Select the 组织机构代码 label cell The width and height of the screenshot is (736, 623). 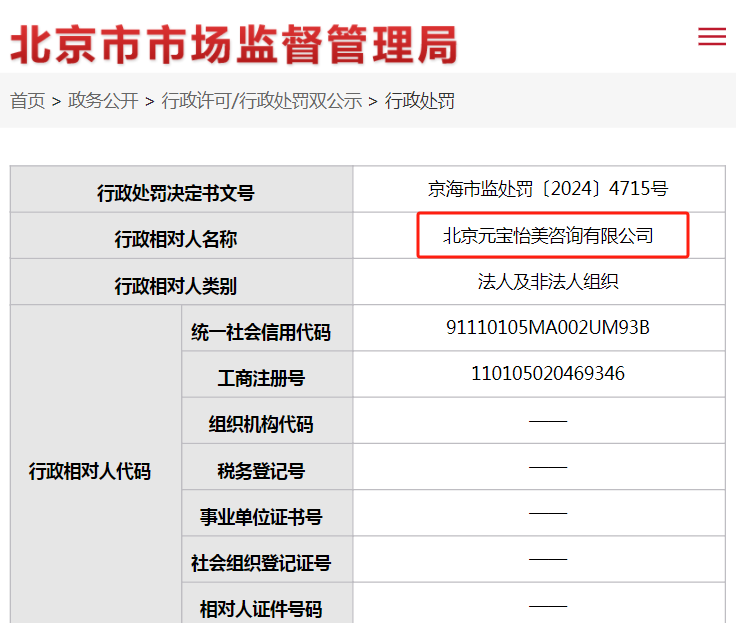[x=261, y=424]
